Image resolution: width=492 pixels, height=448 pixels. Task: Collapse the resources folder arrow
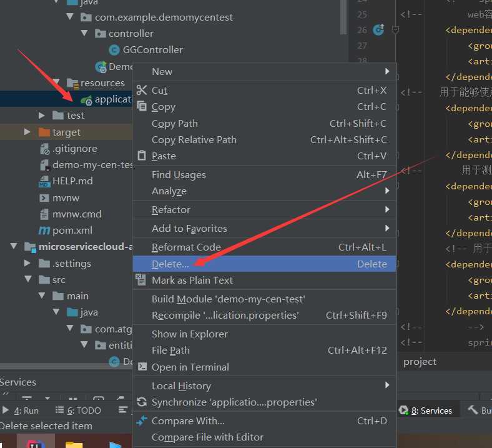point(56,82)
